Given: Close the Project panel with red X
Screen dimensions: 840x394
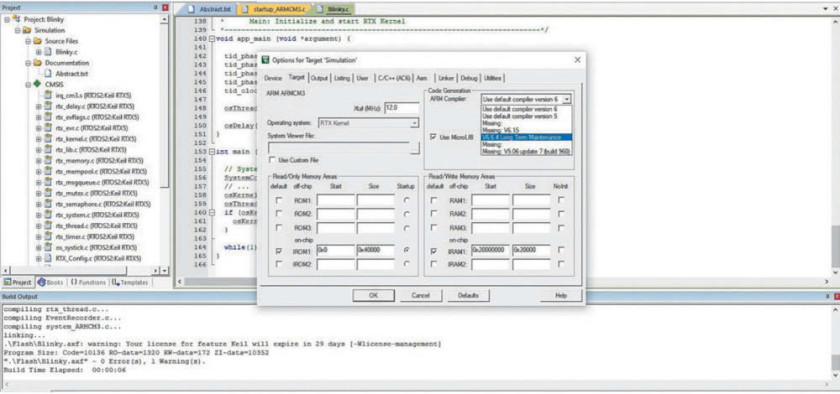Looking at the screenshot, I should pos(165,8).
